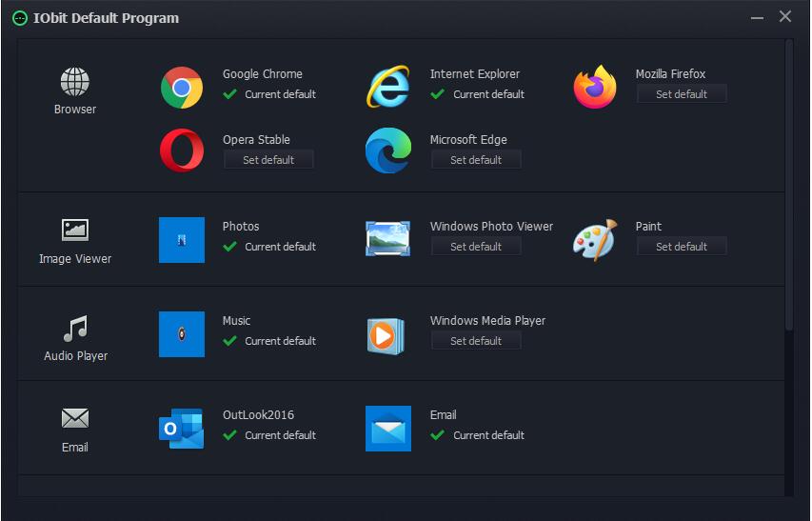Click the Windows Media Player icon
This screenshot has width=812, height=521.
click(x=386, y=336)
